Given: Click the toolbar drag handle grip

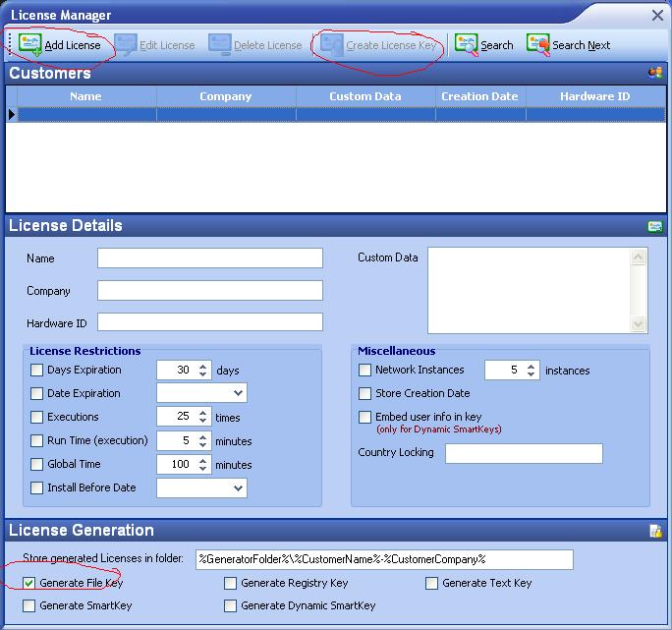Looking at the screenshot, I should (10, 44).
